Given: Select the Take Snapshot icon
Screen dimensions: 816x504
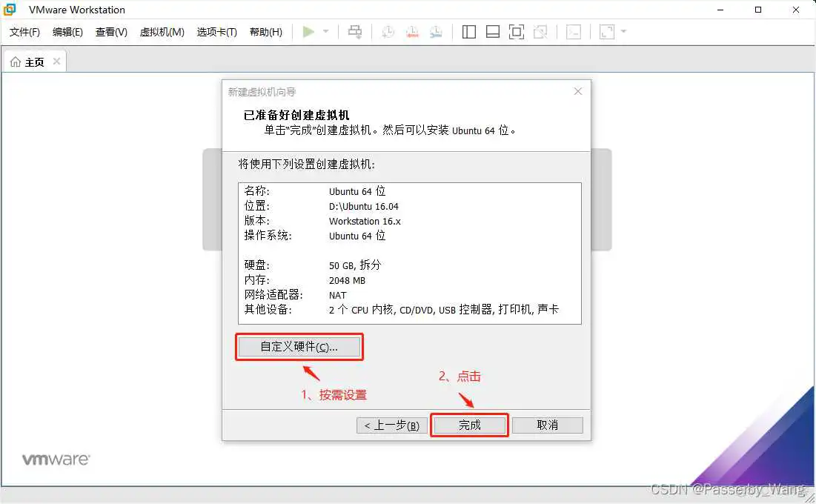Looking at the screenshot, I should (387, 31).
